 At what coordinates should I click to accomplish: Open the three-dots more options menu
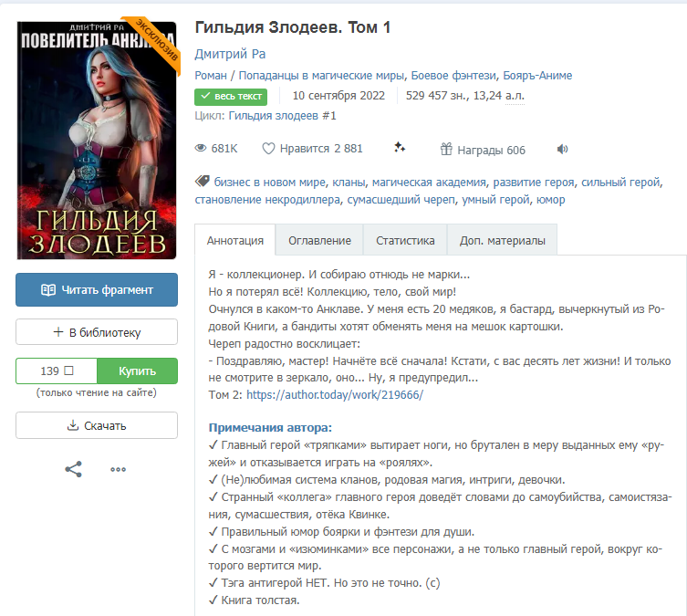(x=118, y=469)
